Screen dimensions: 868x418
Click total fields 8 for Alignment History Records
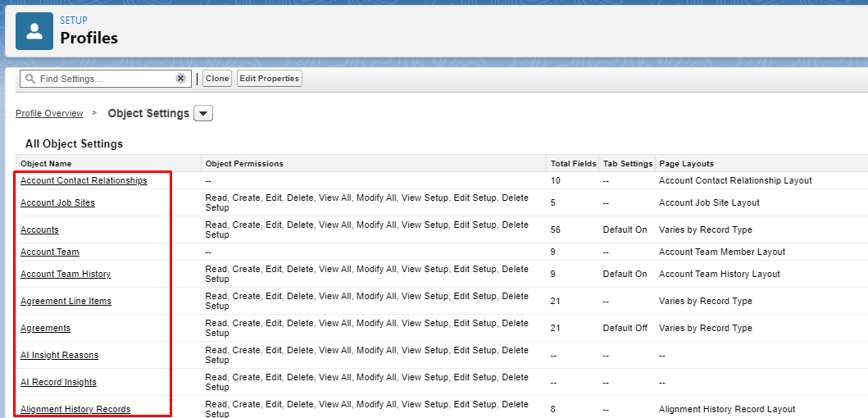pos(553,410)
